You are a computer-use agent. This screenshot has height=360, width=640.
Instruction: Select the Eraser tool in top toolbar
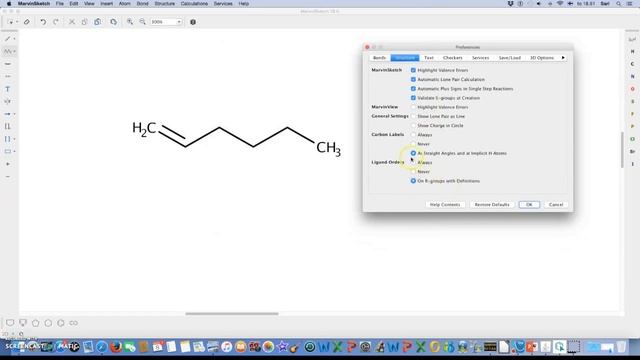tap(27, 22)
